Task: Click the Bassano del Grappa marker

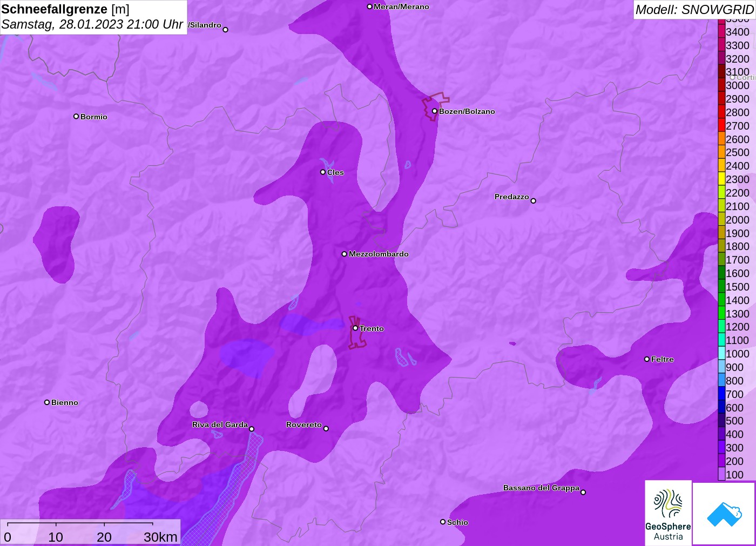Action: [x=583, y=492]
